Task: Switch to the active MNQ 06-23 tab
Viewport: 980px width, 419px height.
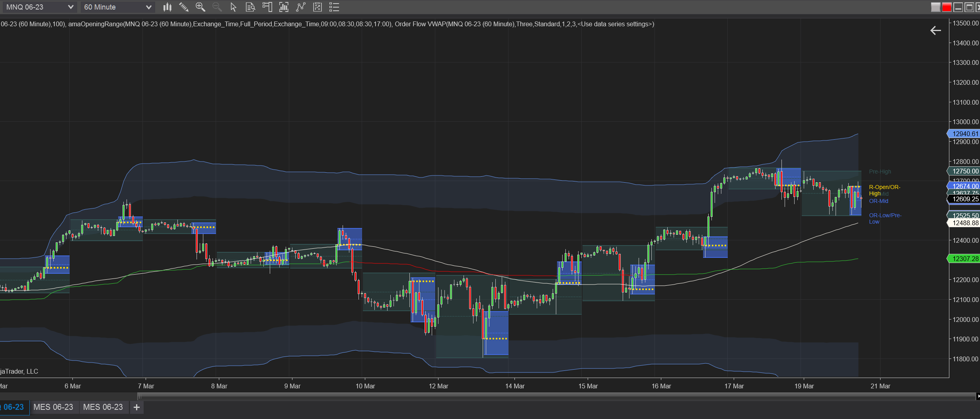Action: click(x=14, y=407)
